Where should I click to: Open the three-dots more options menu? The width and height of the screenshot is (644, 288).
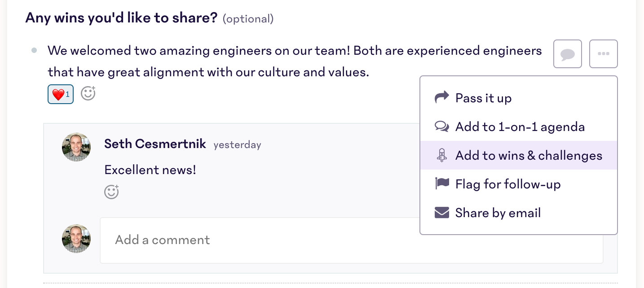pos(603,54)
